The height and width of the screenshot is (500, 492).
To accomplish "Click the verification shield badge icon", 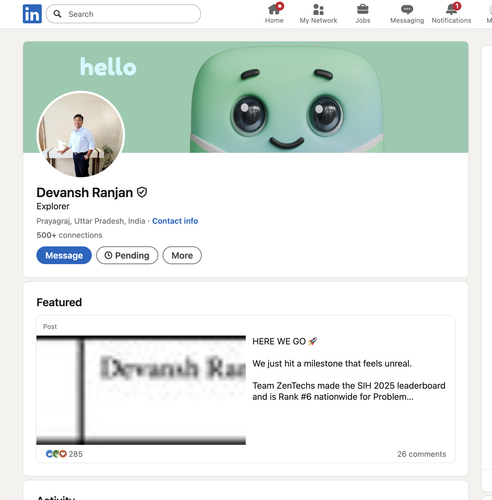I will pos(142,192).
